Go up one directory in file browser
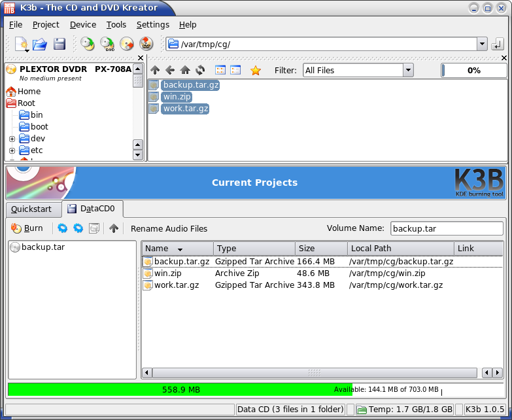This screenshot has height=420, width=512. point(155,70)
